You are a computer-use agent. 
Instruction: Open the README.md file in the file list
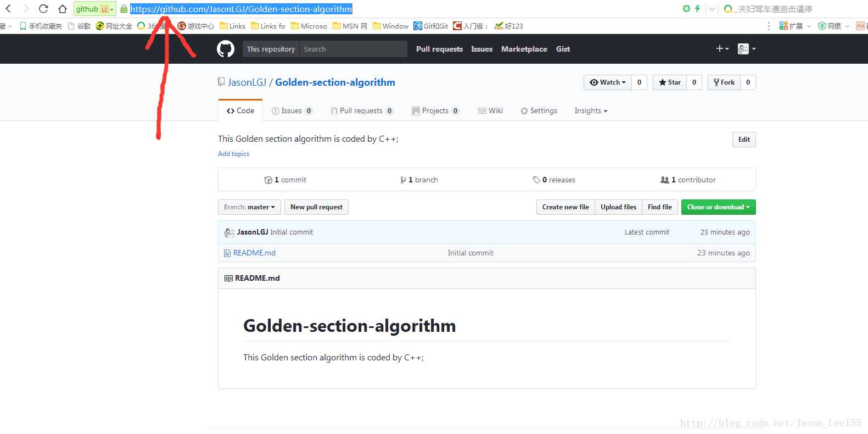tap(254, 253)
